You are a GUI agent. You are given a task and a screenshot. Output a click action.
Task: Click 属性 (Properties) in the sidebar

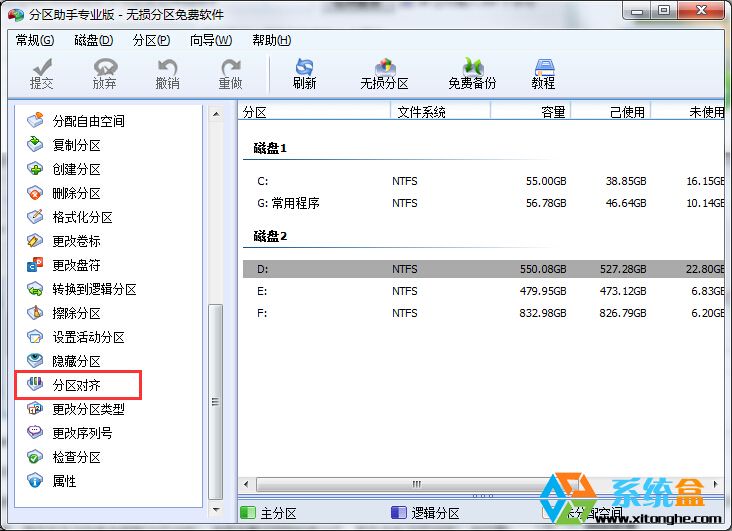64,481
